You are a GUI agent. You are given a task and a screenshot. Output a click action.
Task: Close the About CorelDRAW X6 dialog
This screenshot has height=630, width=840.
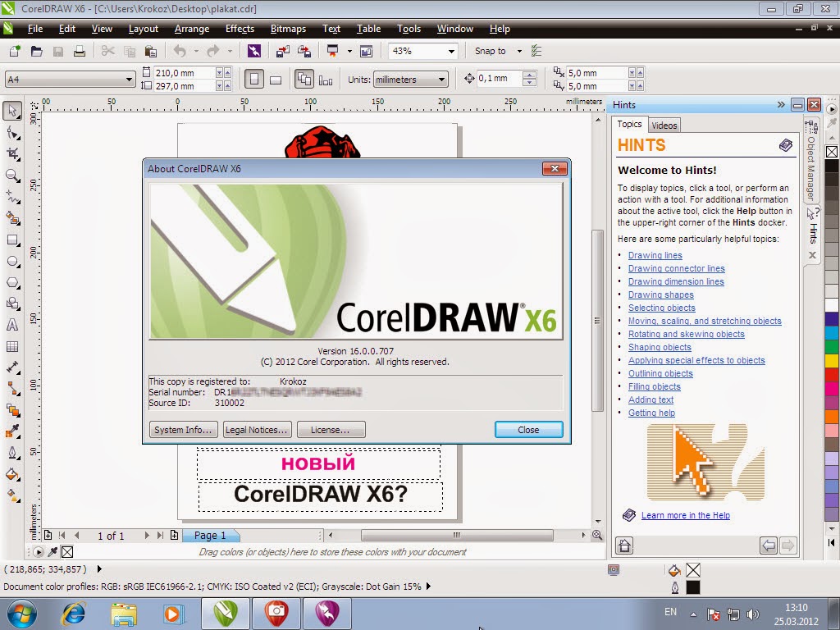click(x=528, y=430)
